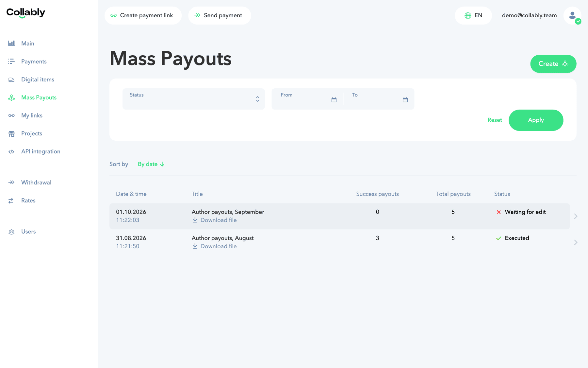The width and height of the screenshot is (588, 368).
Task: Click the Projects storefront icon
Action: pos(11,133)
